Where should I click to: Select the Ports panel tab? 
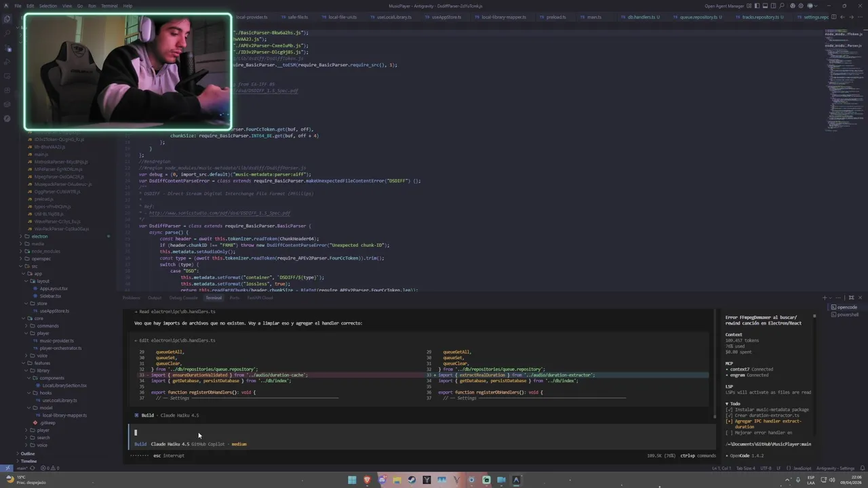coord(235,298)
